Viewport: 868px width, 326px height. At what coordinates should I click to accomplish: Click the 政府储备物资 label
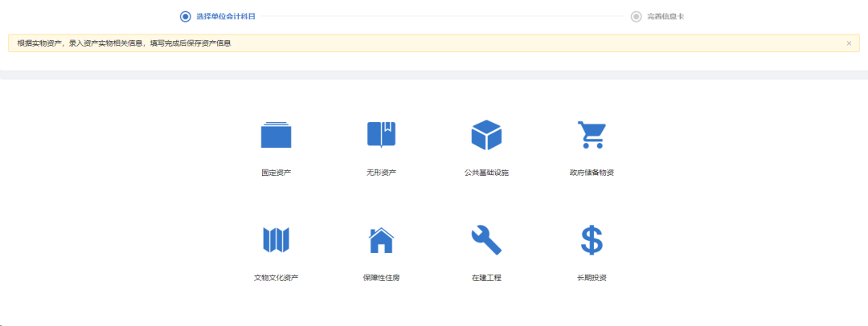point(592,173)
